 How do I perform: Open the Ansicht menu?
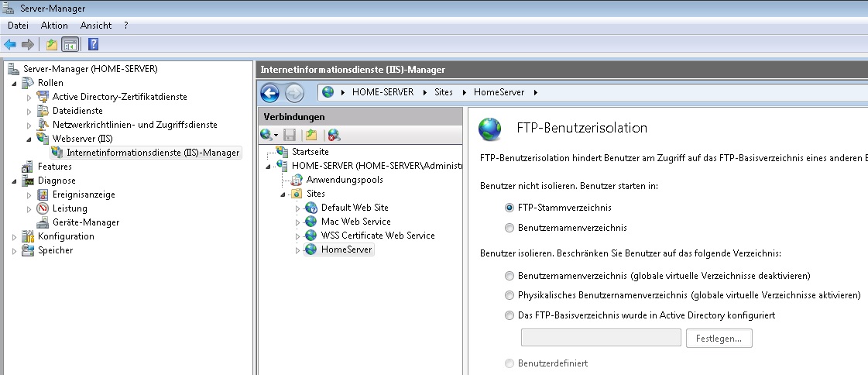tap(96, 26)
